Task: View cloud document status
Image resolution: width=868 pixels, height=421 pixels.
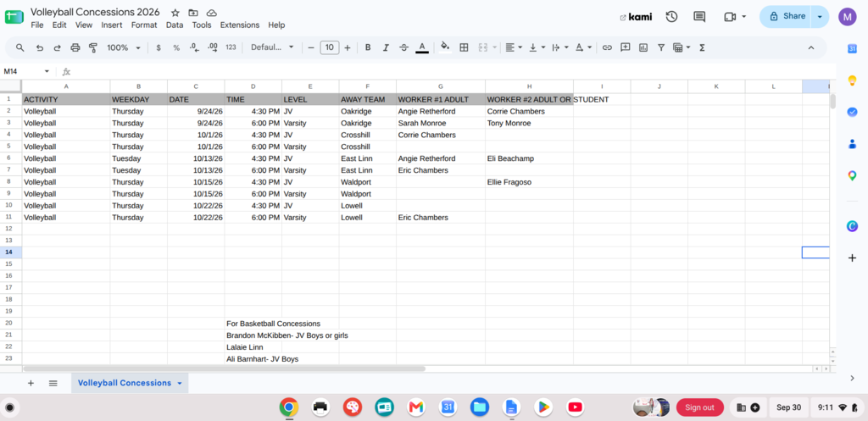Action: [x=211, y=12]
